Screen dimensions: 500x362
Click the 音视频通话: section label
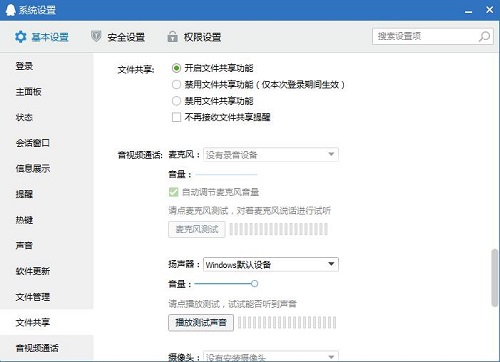pos(140,155)
